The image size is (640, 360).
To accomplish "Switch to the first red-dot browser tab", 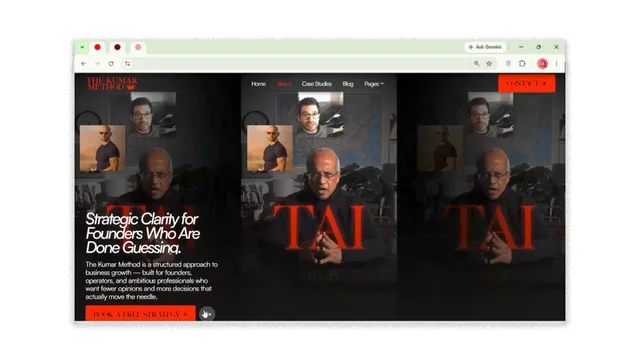I will point(98,47).
